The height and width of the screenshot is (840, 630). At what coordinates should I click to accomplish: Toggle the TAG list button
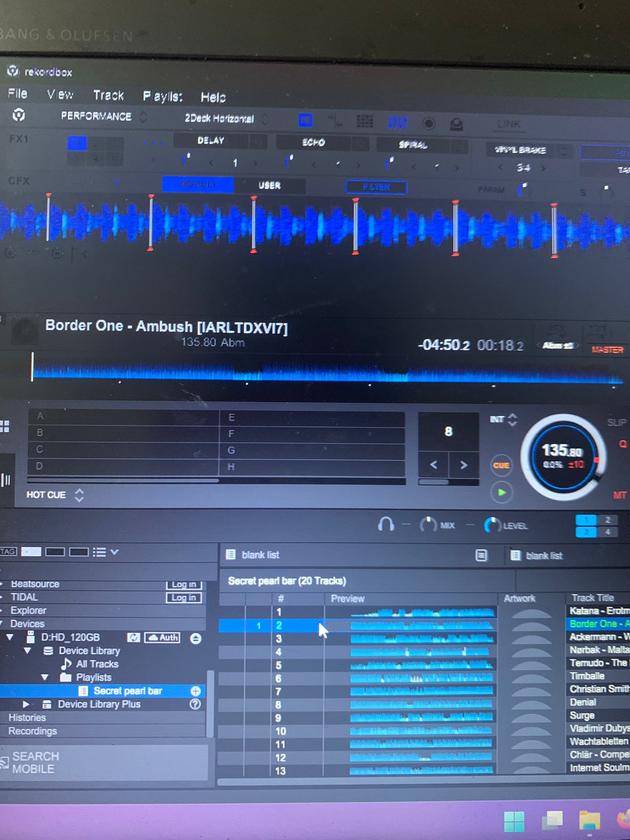pyautogui.click(x=8, y=552)
